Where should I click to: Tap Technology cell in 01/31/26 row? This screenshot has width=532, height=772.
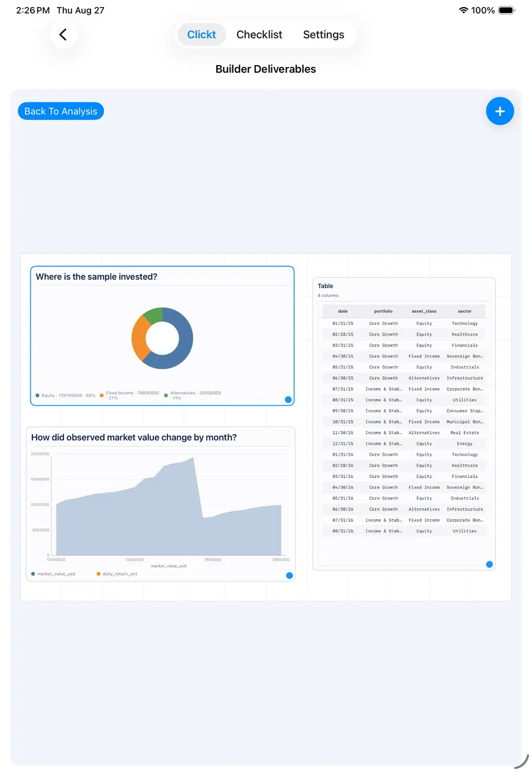pos(465,455)
